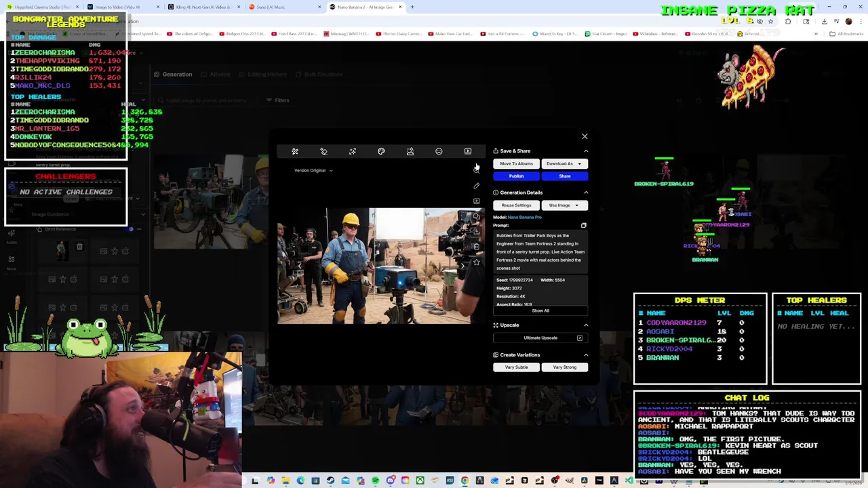Open All Bookmarks folder
868x488 pixels.
coord(847,33)
